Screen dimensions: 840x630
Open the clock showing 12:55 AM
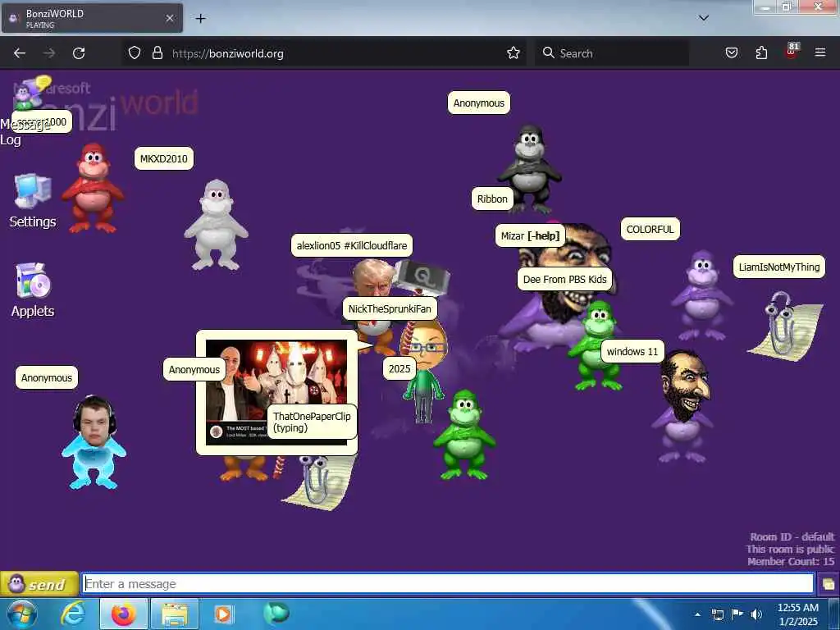[x=798, y=614]
